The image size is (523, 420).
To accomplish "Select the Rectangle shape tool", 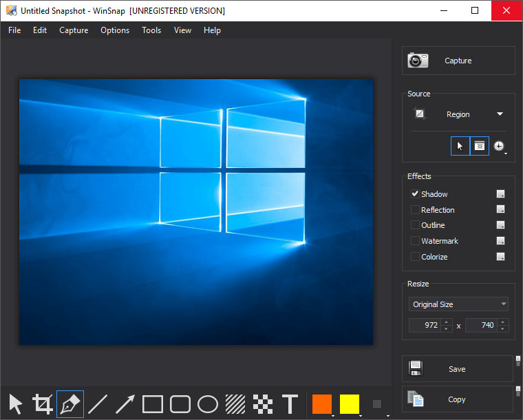I will [153, 404].
